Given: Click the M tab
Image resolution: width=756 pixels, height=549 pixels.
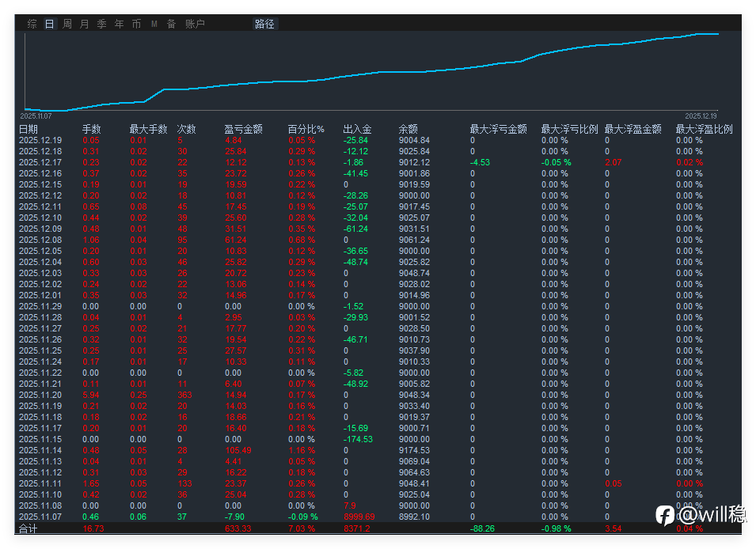Looking at the screenshot, I should (x=154, y=24).
